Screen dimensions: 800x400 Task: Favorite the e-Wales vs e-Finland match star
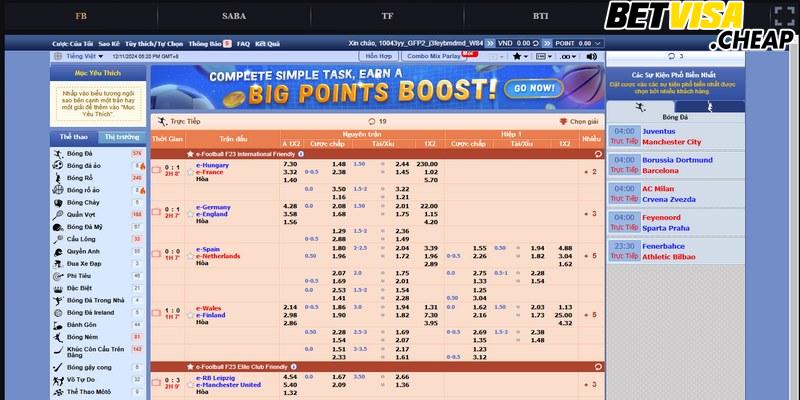191,315
